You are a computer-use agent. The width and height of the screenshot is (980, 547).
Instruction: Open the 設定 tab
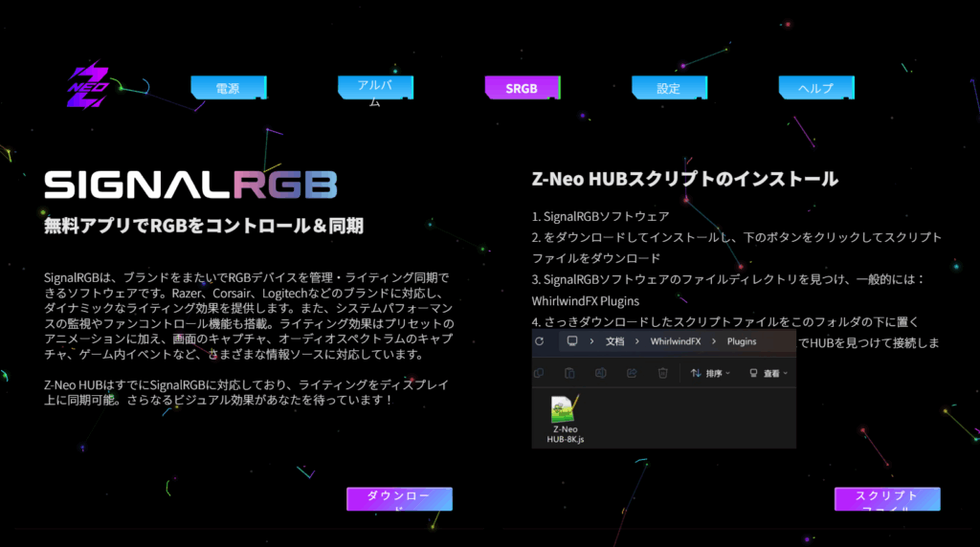pos(669,88)
